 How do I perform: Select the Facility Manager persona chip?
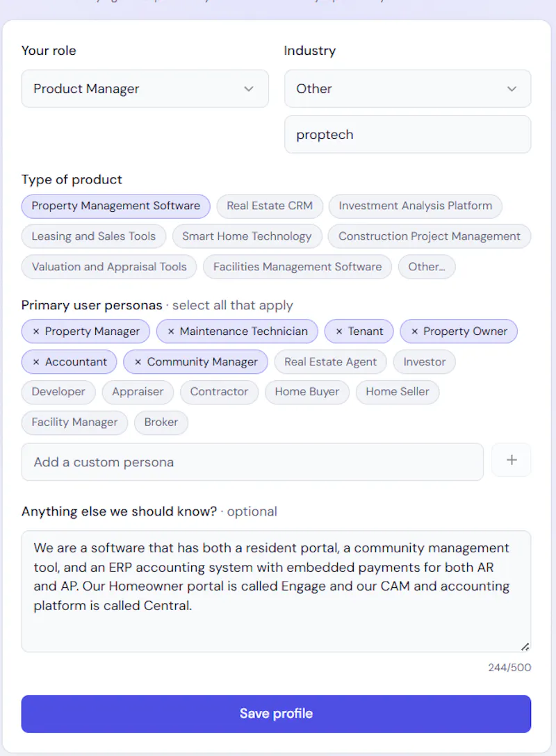point(75,422)
